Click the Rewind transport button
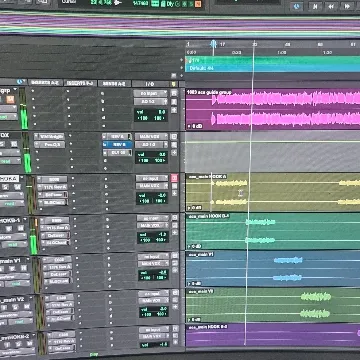 pos(331,6)
